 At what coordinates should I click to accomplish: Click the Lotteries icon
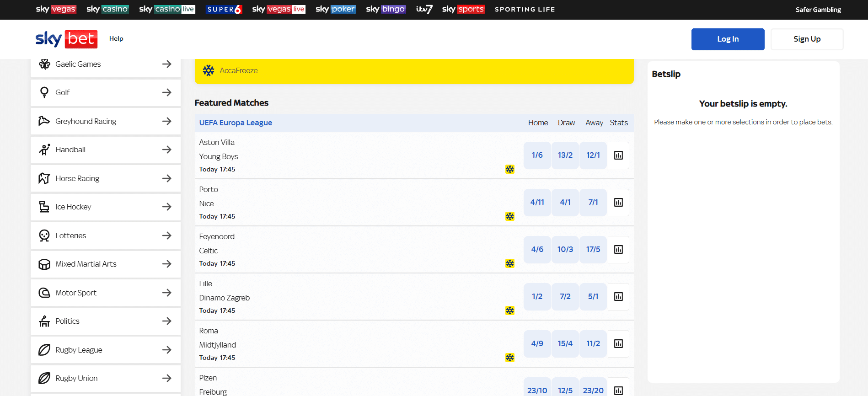coord(44,235)
